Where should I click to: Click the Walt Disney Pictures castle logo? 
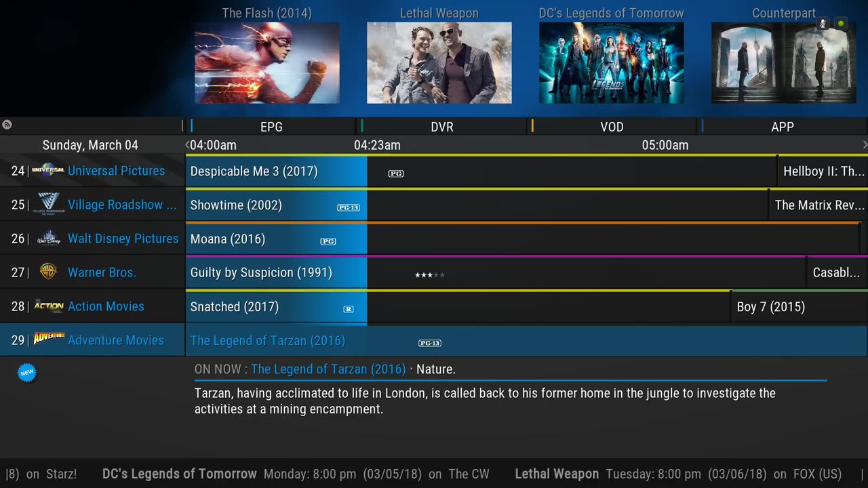(x=48, y=238)
